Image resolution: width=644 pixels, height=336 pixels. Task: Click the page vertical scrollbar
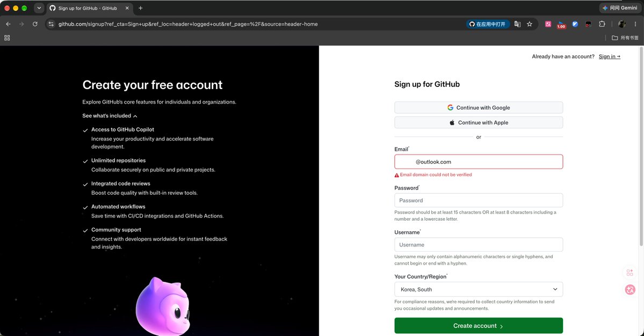(x=641, y=147)
